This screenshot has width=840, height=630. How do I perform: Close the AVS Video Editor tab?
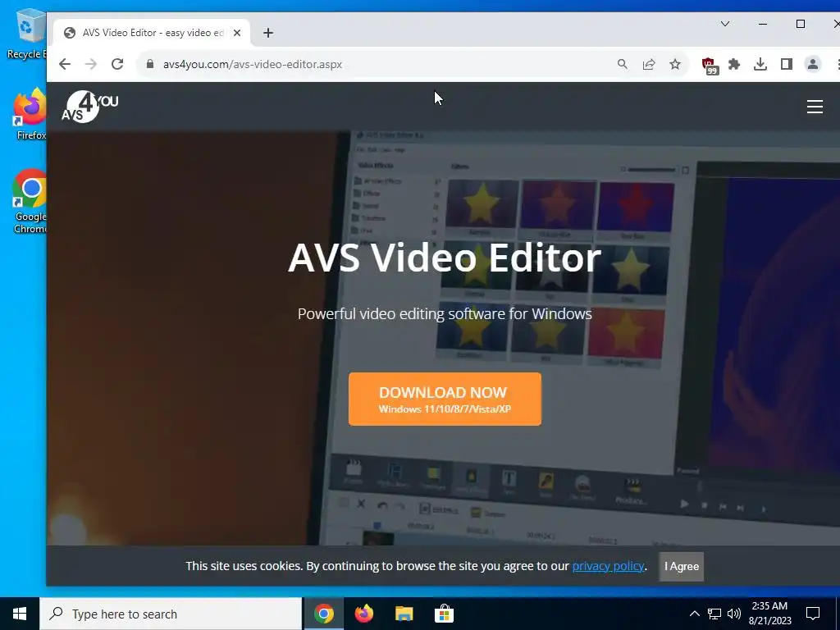point(237,33)
